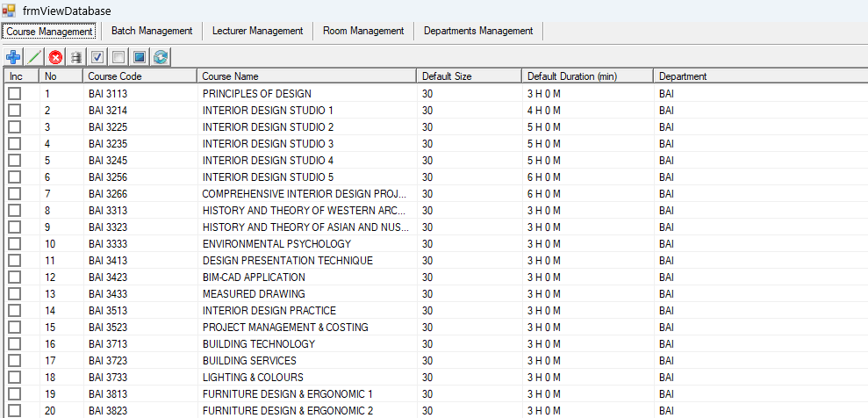Click the Inc column header
The width and height of the screenshot is (868, 418).
point(22,76)
